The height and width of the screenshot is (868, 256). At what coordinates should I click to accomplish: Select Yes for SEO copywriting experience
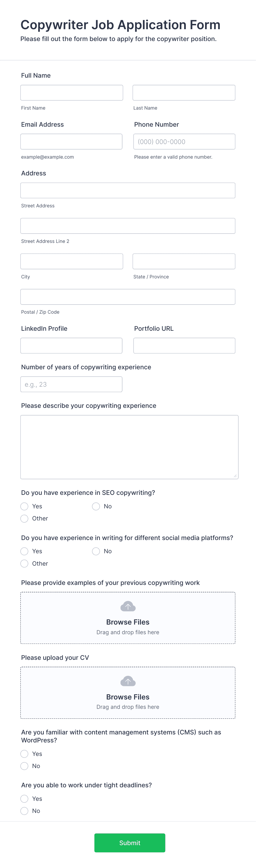coord(24,506)
